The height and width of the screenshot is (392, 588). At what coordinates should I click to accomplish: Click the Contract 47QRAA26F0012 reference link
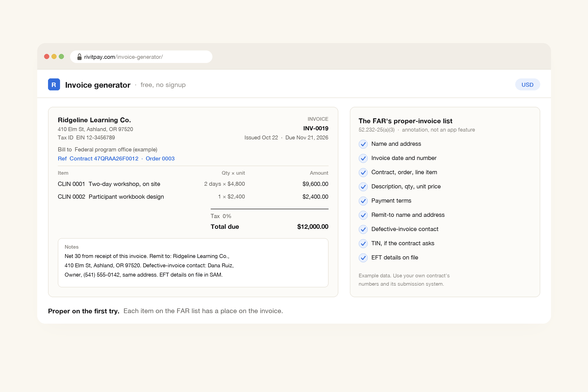point(104,159)
